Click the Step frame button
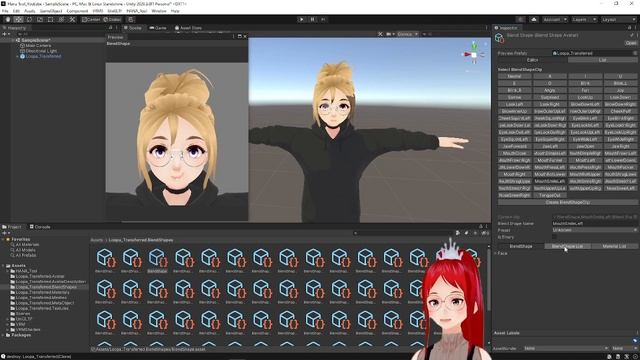 click(x=323, y=19)
